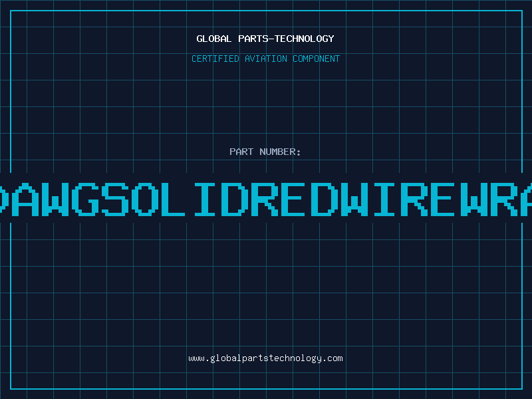Open the www.globalpartstechnology.com link
Viewport: 532px width, 399px height.
[x=265, y=358]
